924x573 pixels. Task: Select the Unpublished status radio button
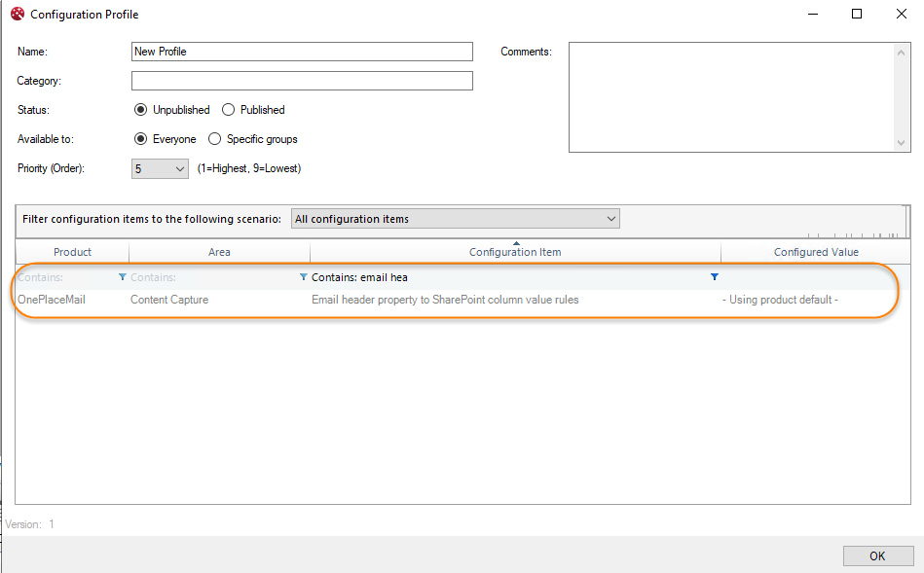[140, 110]
